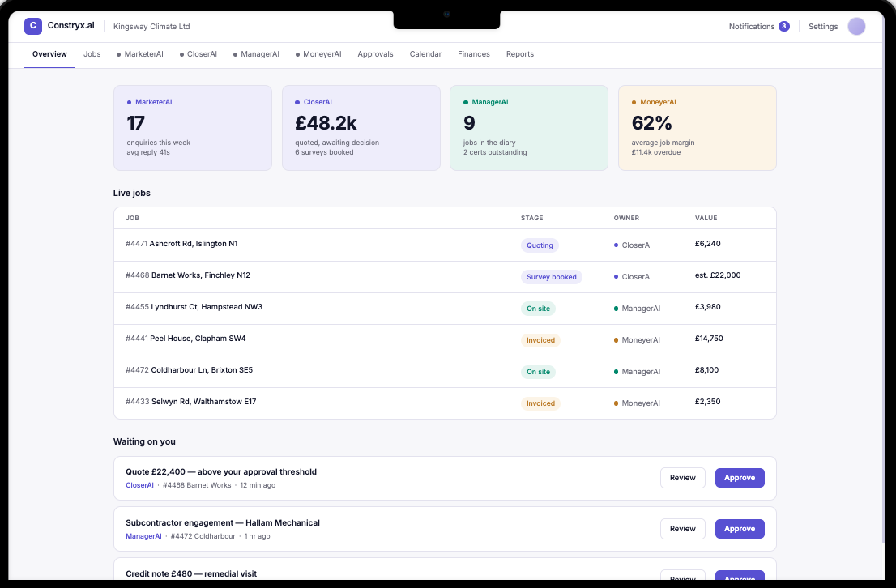Click the STAGE column header
896x588 pixels.
pyautogui.click(x=532, y=219)
